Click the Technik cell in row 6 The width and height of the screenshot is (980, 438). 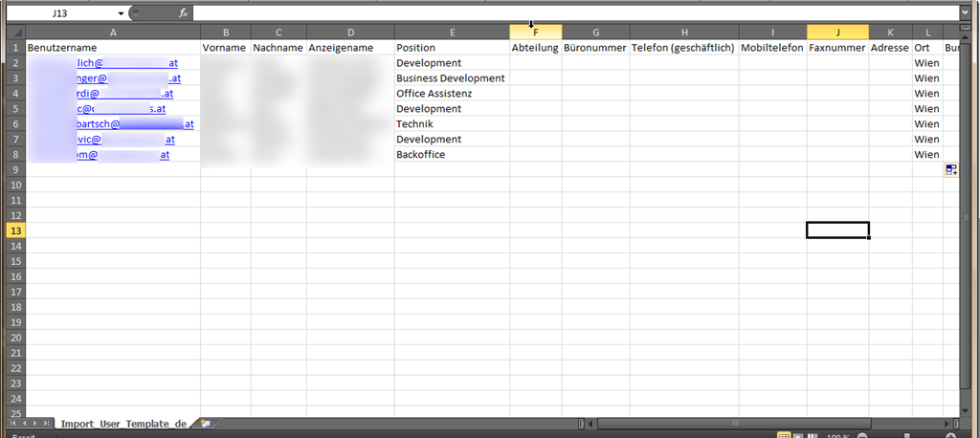pos(452,123)
